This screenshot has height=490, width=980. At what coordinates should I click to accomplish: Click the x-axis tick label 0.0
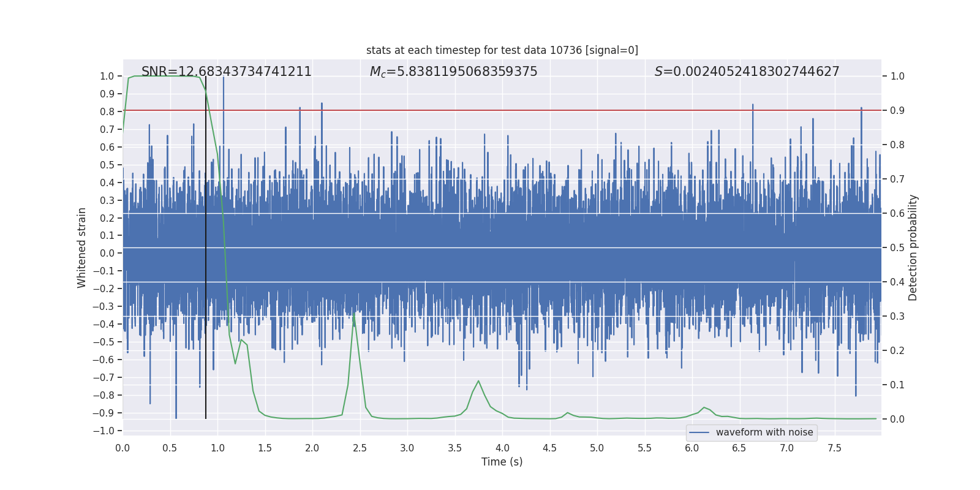pyautogui.click(x=123, y=448)
